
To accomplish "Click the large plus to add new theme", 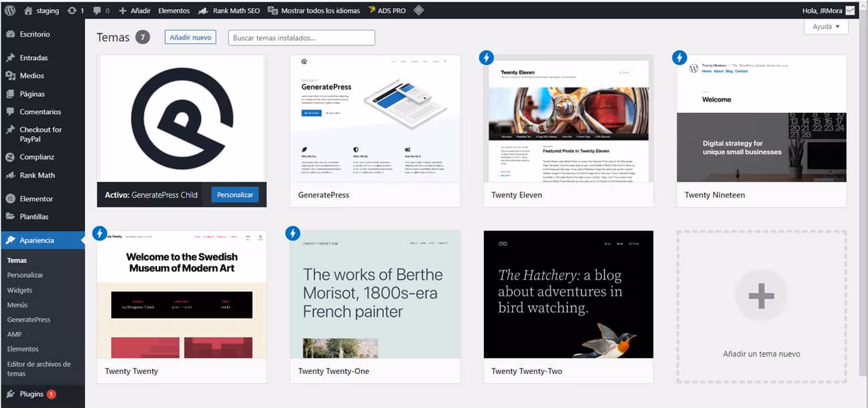I will [761, 296].
